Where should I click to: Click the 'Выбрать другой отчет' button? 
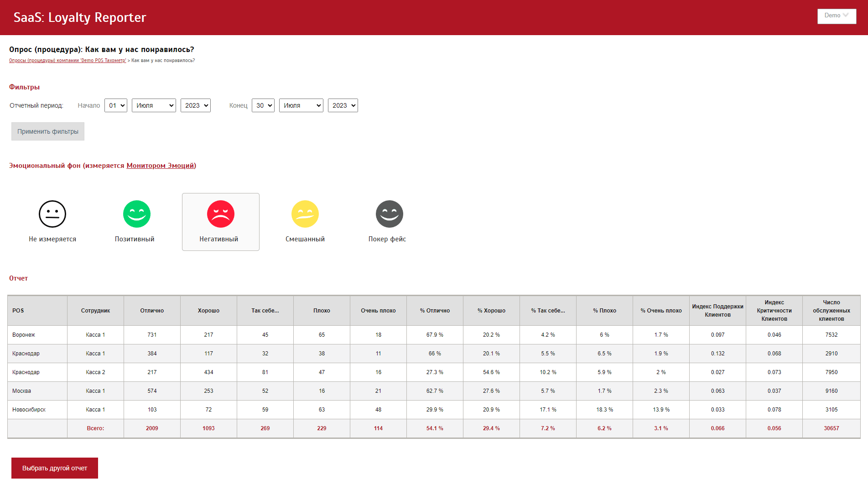pos(55,468)
